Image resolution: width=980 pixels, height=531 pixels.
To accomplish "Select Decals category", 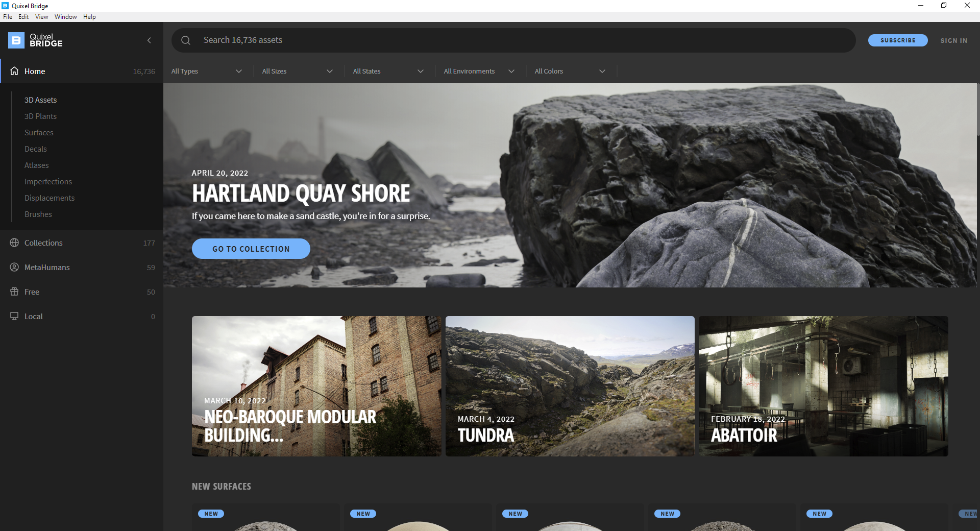I will [x=36, y=149].
